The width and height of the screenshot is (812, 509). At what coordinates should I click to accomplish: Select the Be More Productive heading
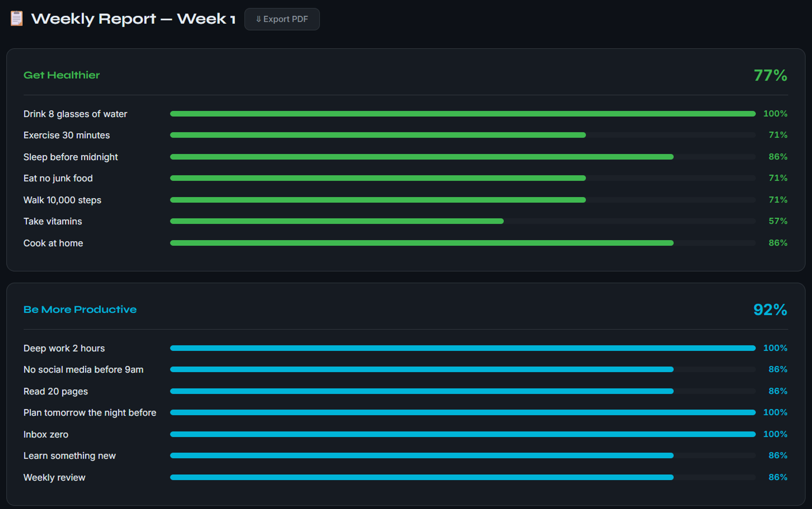(x=80, y=310)
